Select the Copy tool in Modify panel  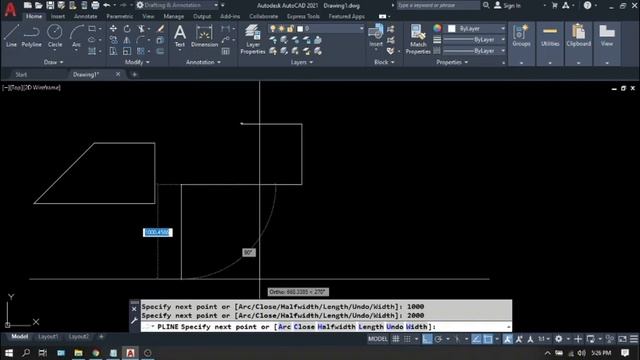click(113, 40)
